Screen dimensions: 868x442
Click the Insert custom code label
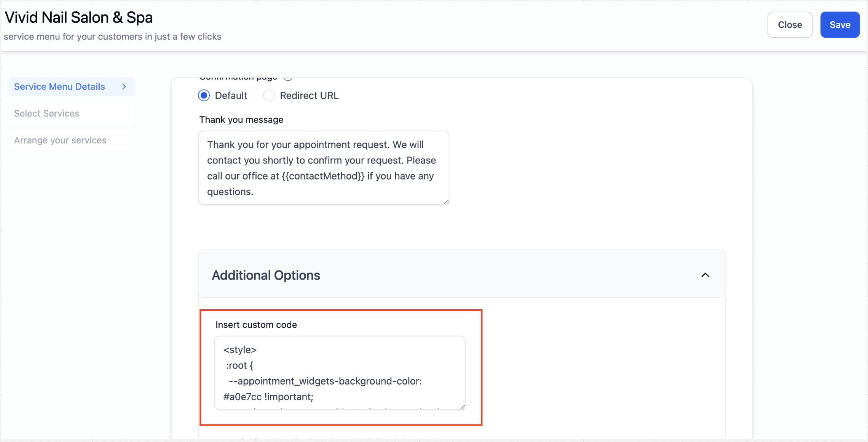click(256, 325)
